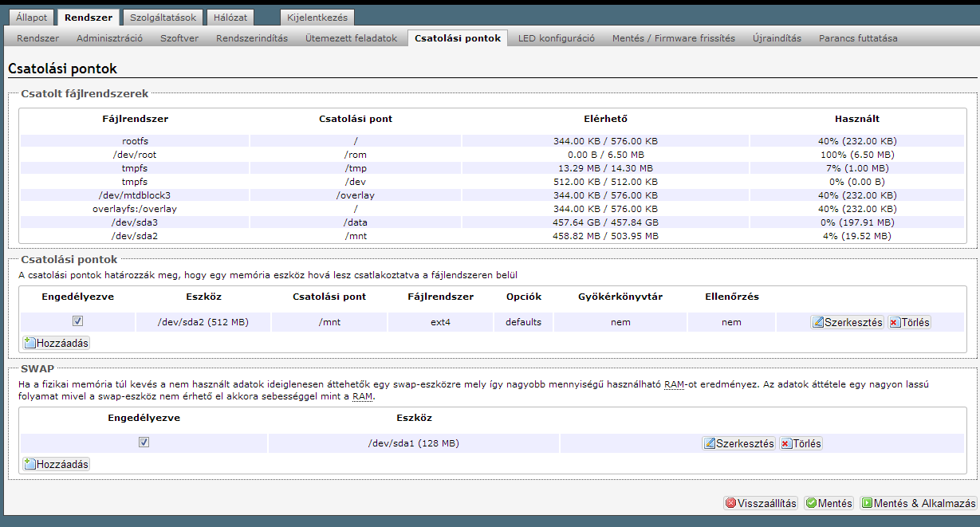Select the Rendszer main tab
This screenshot has width=980, height=527.
[89, 17]
